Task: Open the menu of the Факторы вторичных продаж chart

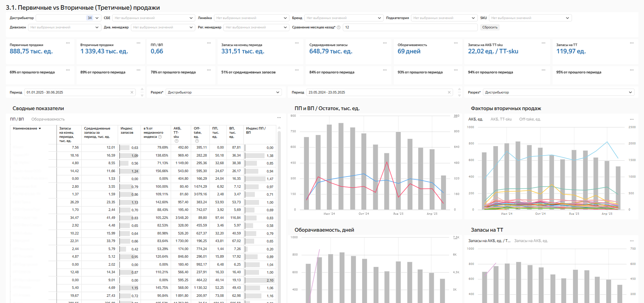Action: [632, 119]
